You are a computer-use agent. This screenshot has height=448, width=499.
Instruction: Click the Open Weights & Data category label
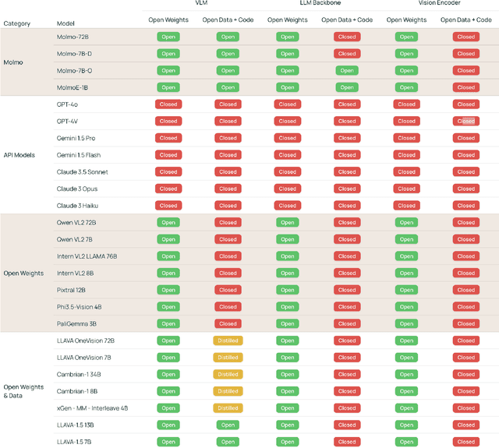tap(23, 391)
